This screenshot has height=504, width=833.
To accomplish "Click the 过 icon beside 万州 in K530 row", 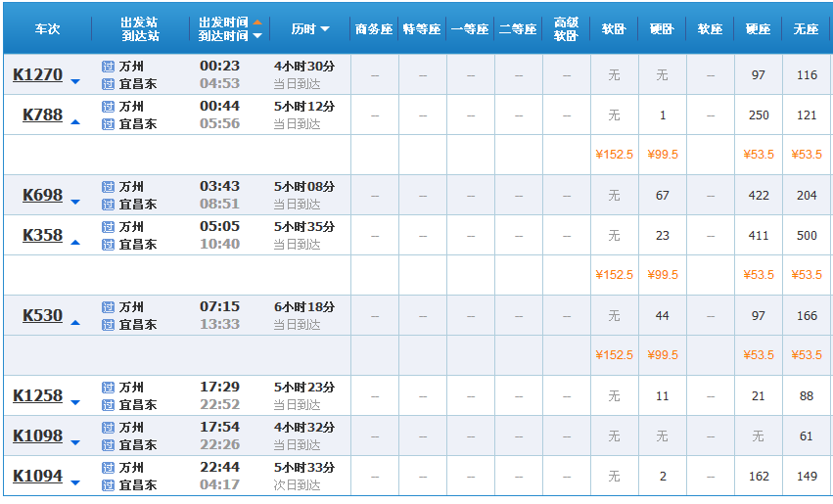I will [108, 307].
